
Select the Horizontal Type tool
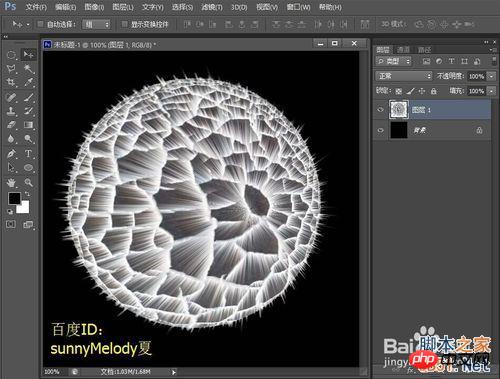(x=28, y=154)
